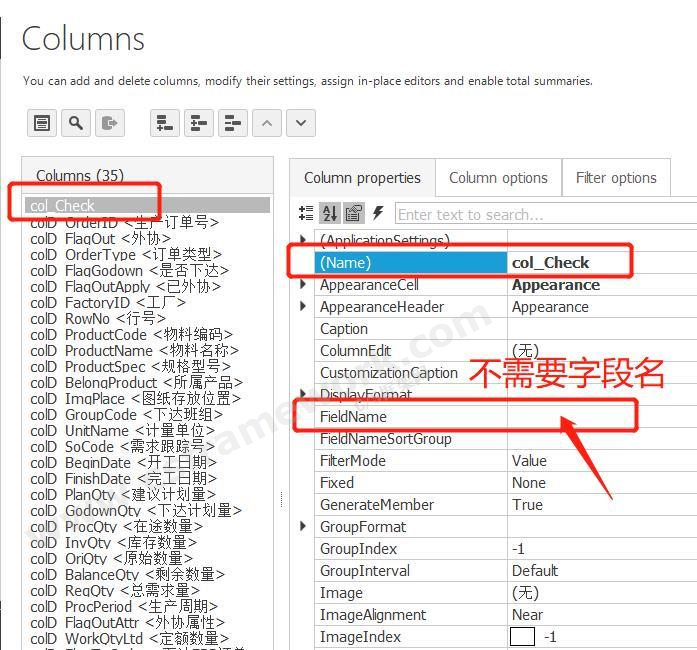
Task: Select colD ProductCode in the columns list
Action: tap(131, 335)
